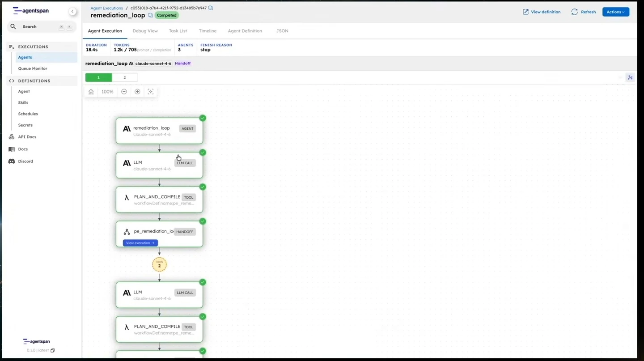Click the 100% zoom level control

point(107,92)
